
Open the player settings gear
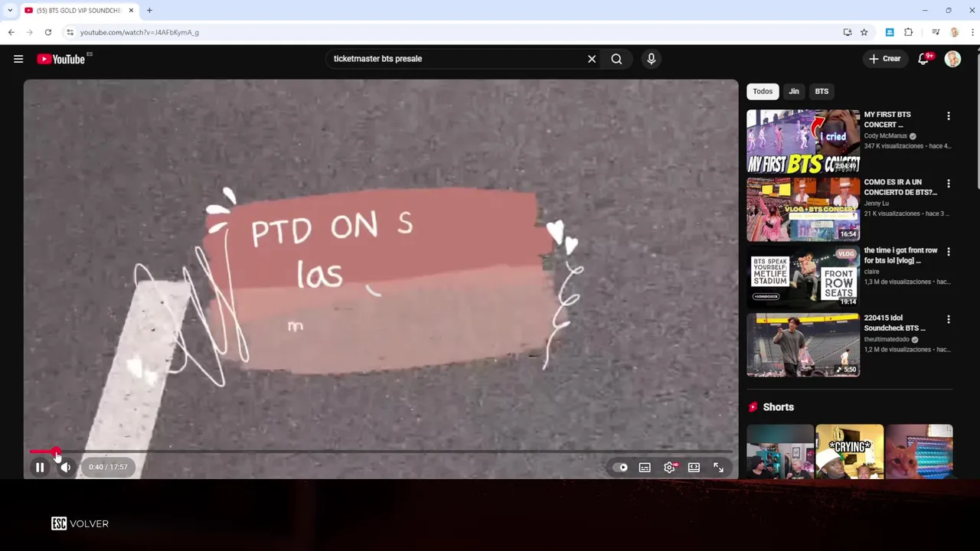(669, 468)
